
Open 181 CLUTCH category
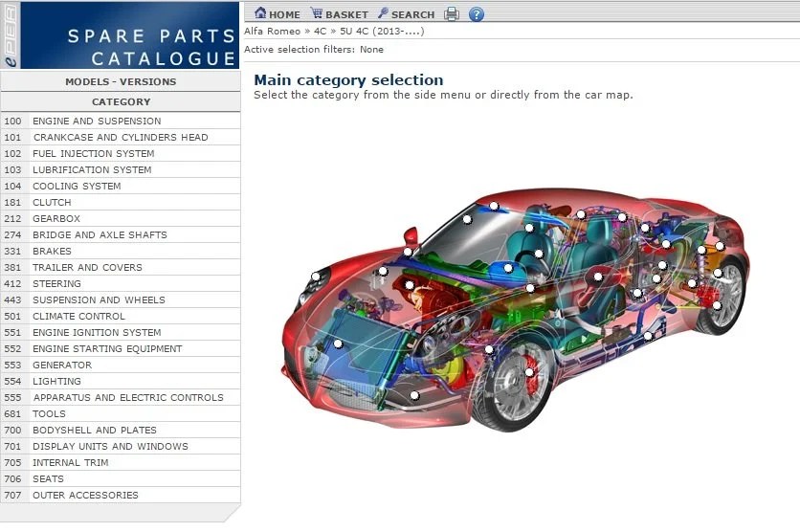[x=121, y=203]
